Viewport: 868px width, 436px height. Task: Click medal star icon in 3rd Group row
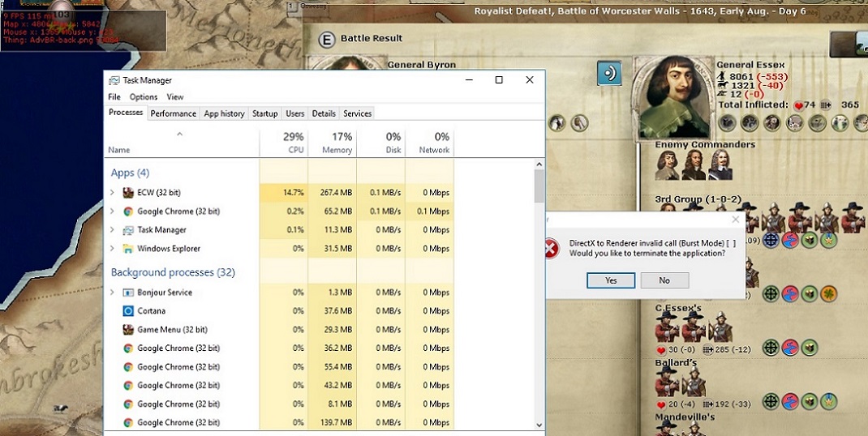click(x=829, y=240)
